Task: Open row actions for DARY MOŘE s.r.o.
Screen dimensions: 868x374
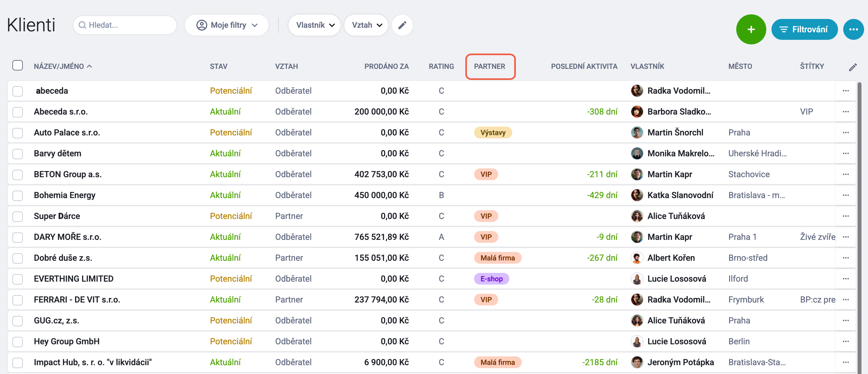Action: click(846, 237)
